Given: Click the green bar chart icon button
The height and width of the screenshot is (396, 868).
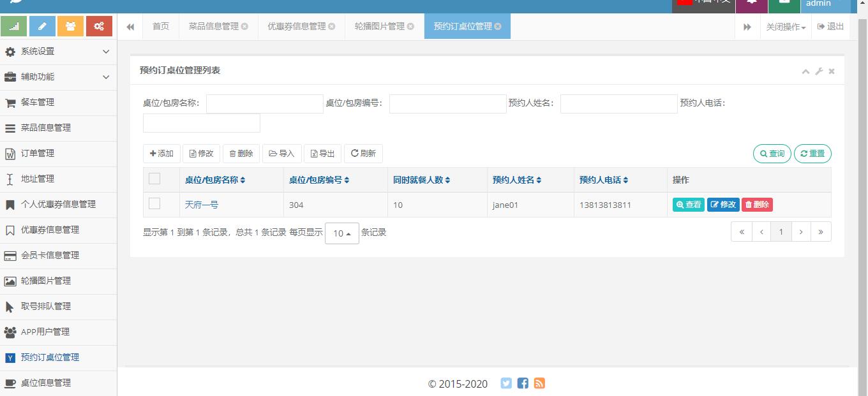Looking at the screenshot, I should point(14,26).
